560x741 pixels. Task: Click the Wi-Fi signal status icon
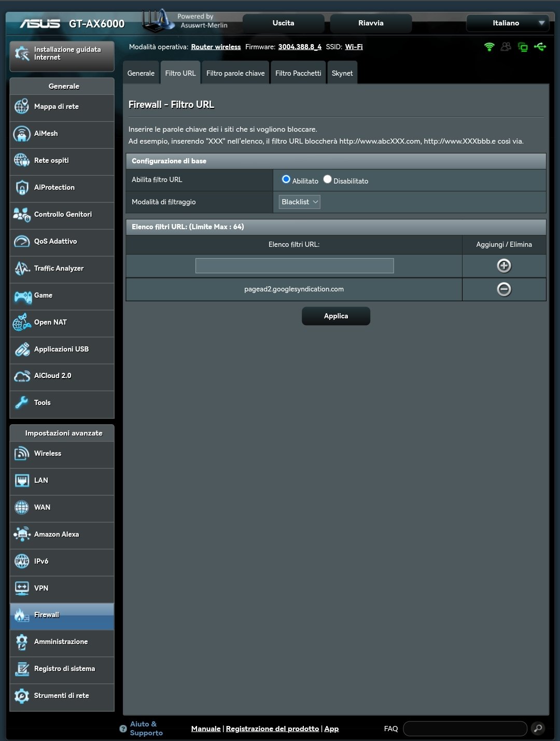(x=489, y=47)
